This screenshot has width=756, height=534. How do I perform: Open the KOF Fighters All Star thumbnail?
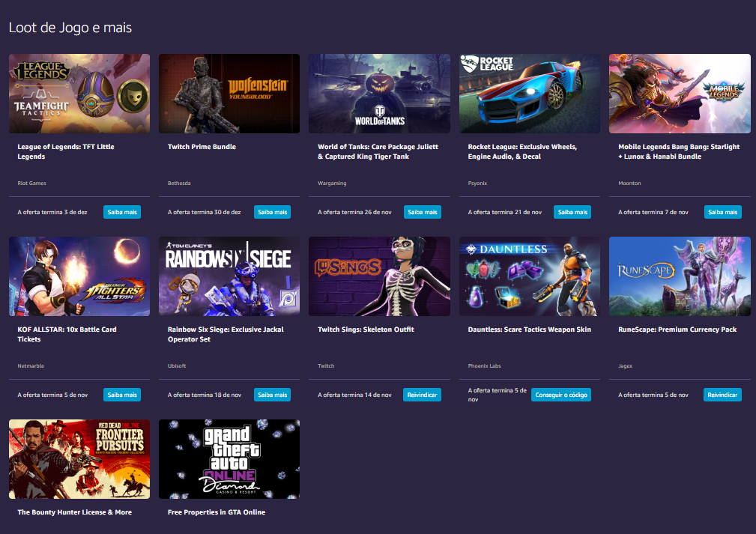(x=79, y=276)
